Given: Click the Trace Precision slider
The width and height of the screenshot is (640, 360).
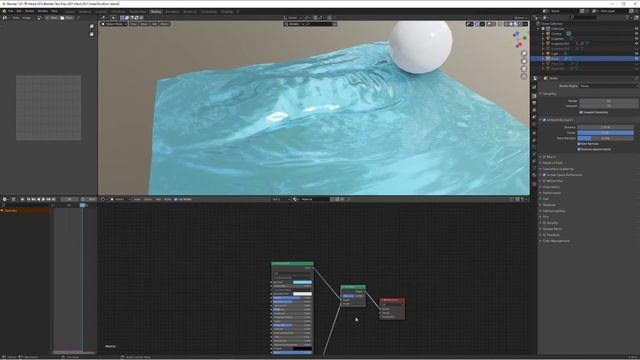Looking at the screenshot, I should tap(606, 138).
